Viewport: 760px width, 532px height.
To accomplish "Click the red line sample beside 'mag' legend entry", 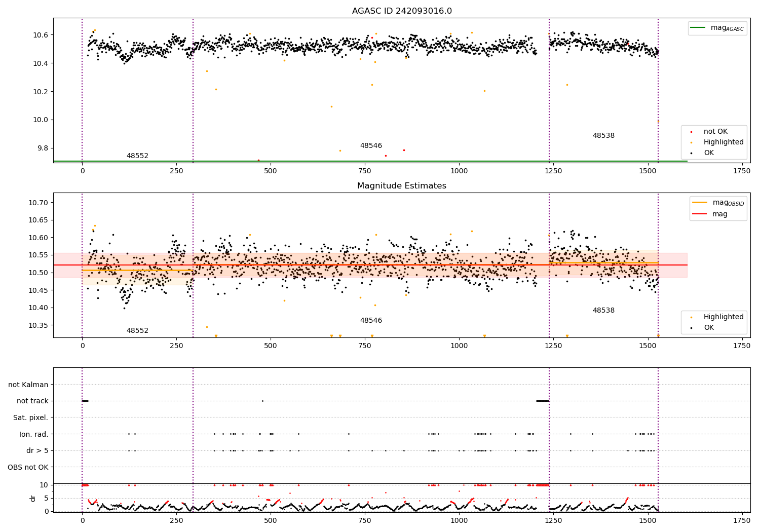I will click(x=700, y=214).
